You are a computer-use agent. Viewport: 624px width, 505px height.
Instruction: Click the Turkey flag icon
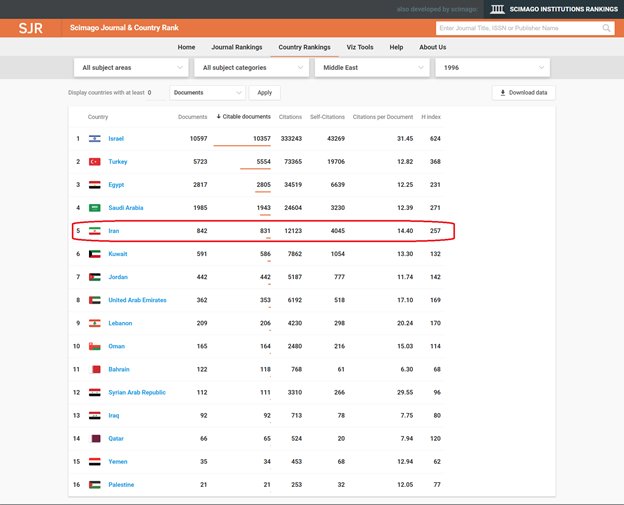coord(95,162)
